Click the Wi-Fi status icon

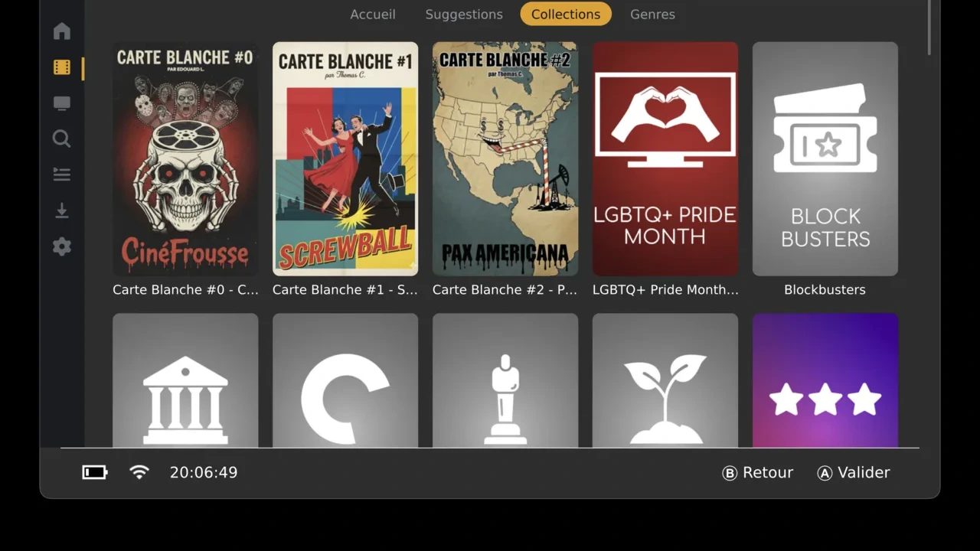point(139,472)
